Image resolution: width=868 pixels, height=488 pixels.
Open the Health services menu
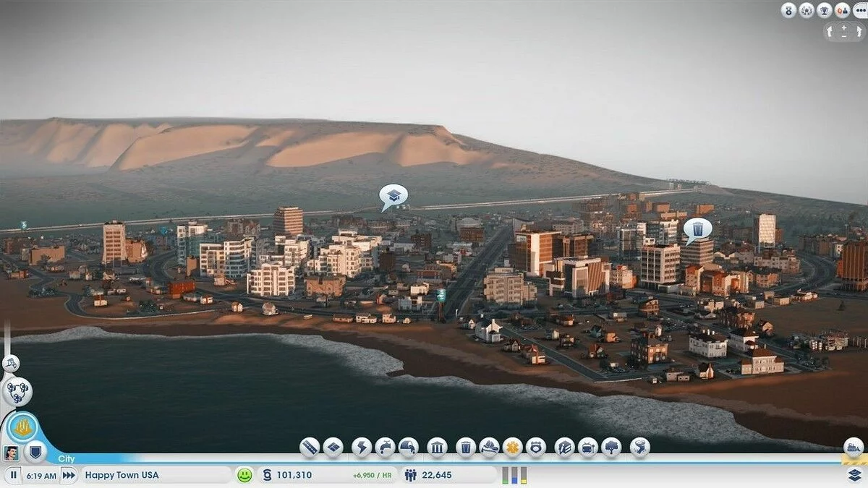click(x=512, y=447)
